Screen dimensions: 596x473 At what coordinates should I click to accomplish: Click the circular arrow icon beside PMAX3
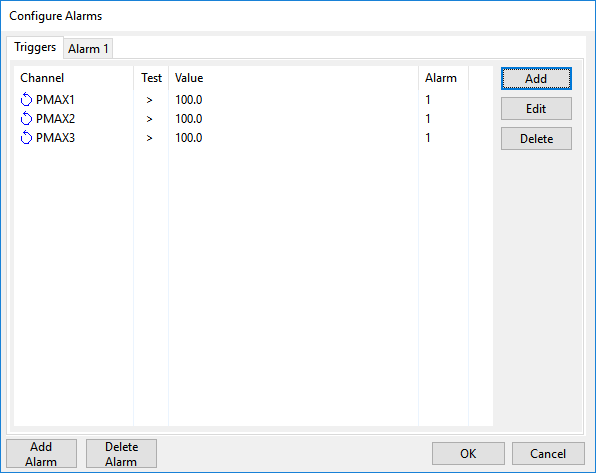(x=26, y=138)
